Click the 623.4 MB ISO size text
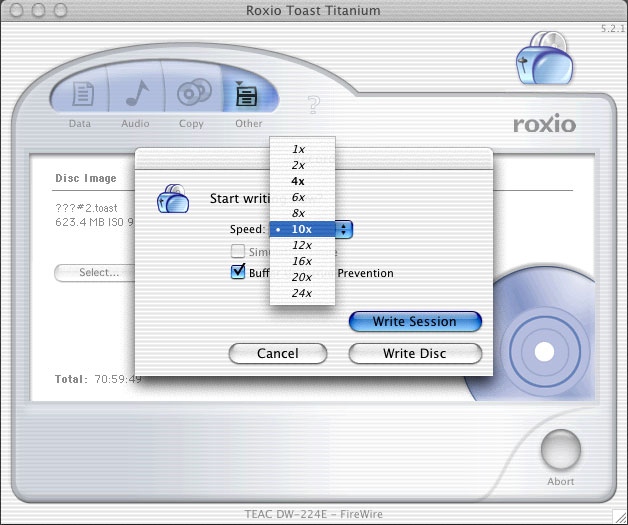 [95, 222]
